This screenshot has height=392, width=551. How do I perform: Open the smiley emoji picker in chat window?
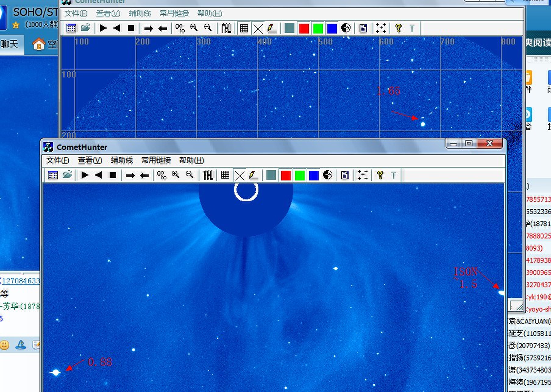click(4, 345)
